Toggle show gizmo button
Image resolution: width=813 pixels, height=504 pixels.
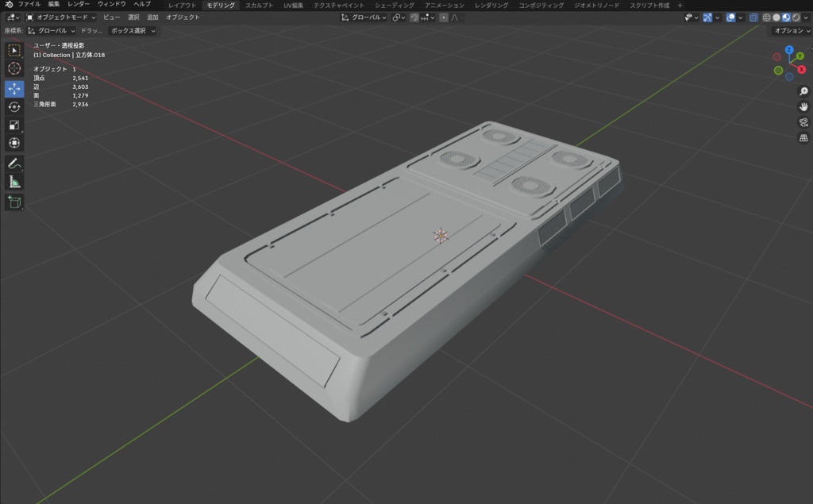point(707,17)
